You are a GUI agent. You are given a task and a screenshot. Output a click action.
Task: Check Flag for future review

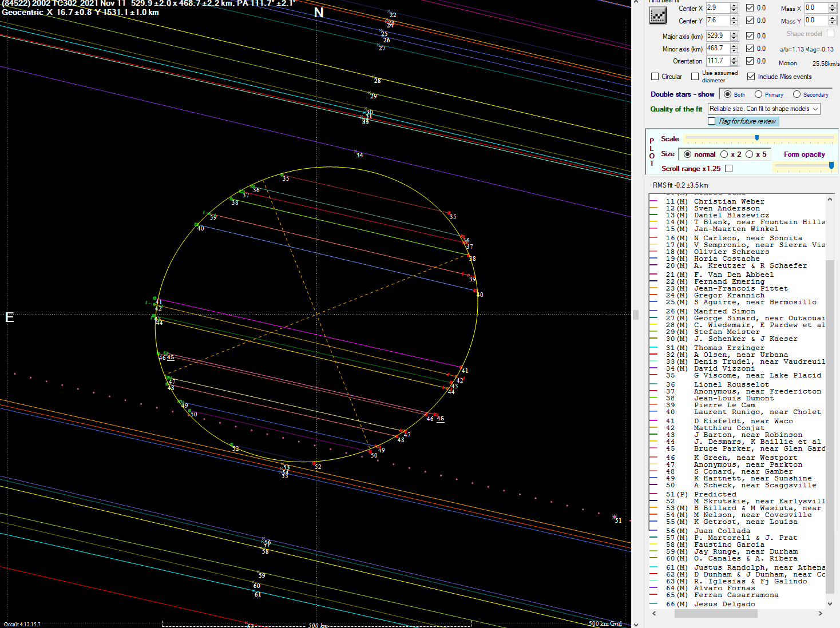(x=712, y=121)
